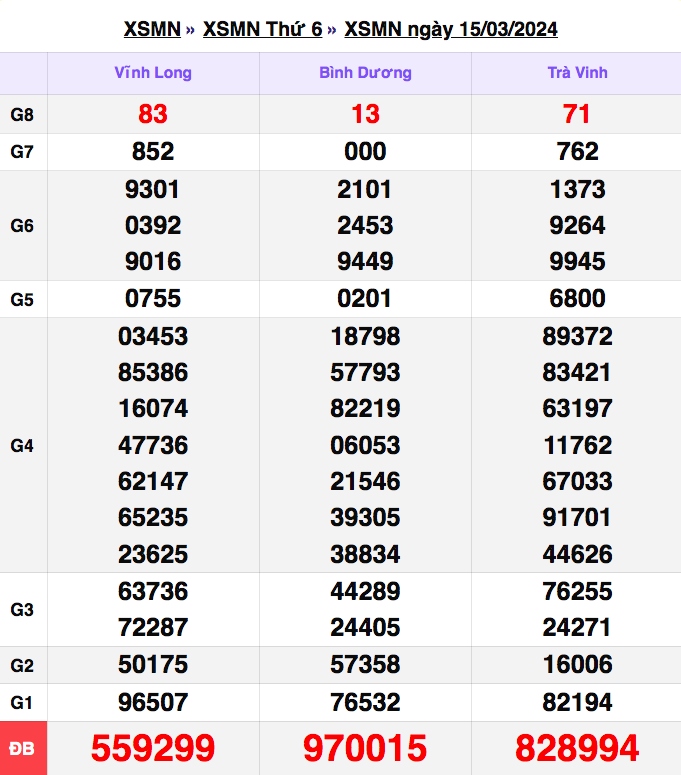The height and width of the screenshot is (775, 681).
Task: Select G3 number 63736
Action: [x=153, y=592]
